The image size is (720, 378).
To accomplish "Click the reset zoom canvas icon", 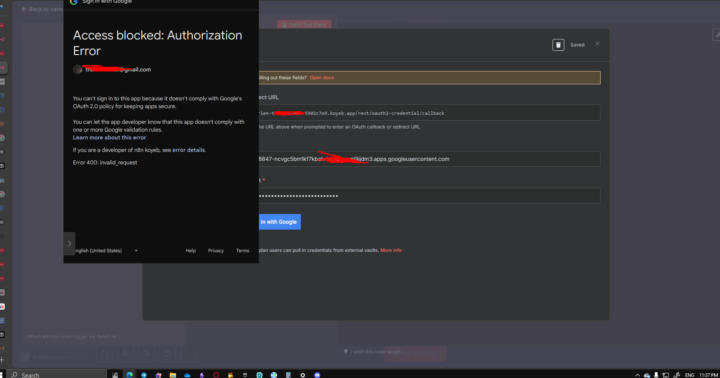I will coord(168,354).
